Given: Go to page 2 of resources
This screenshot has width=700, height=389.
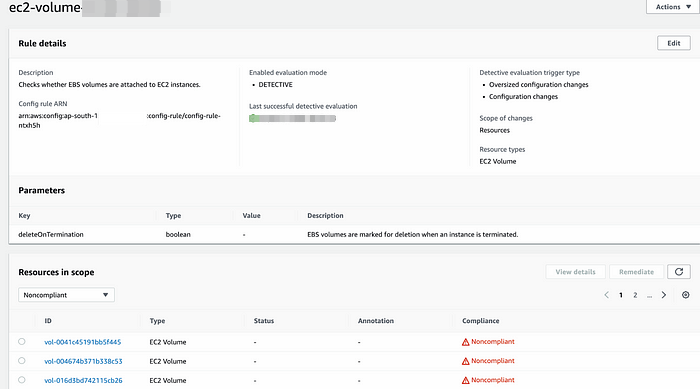Looking at the screenshot, I should point(635,295).
